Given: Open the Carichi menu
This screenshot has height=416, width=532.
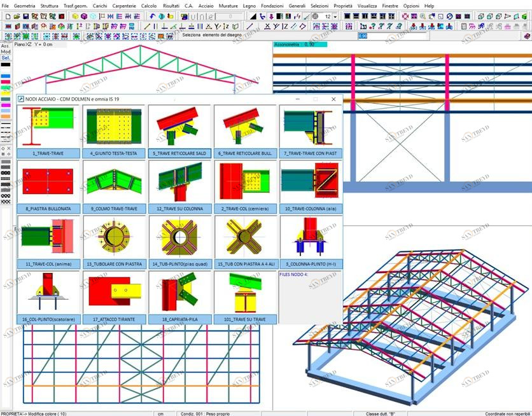Looking at the screenshot, I should click(100, 5).
